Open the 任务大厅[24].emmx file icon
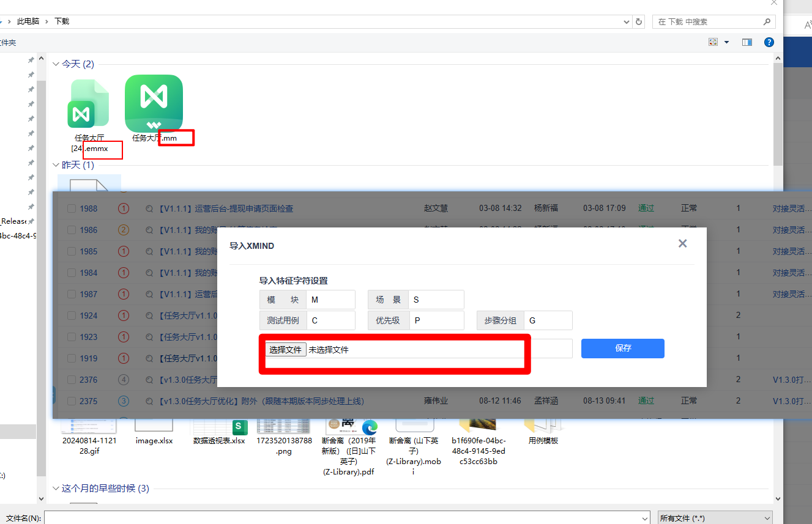Screen dimensions: 812x524 [89, 104]
